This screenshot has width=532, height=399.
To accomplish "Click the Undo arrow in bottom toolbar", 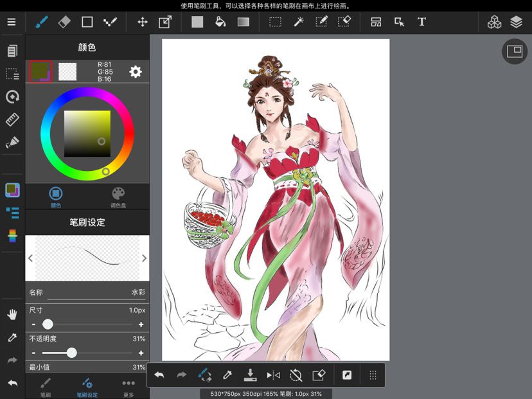I will (159, 375).
